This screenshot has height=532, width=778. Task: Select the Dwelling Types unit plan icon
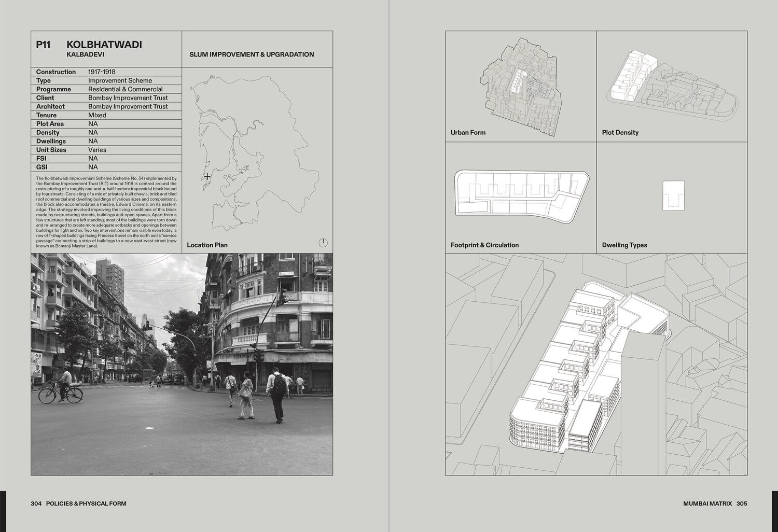(673, 195)
